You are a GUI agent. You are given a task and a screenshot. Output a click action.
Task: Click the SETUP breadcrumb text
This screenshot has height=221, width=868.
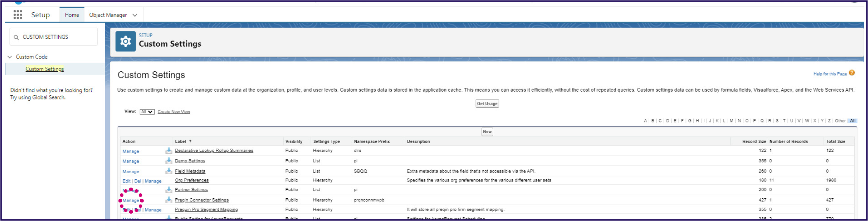click(145, 35)
